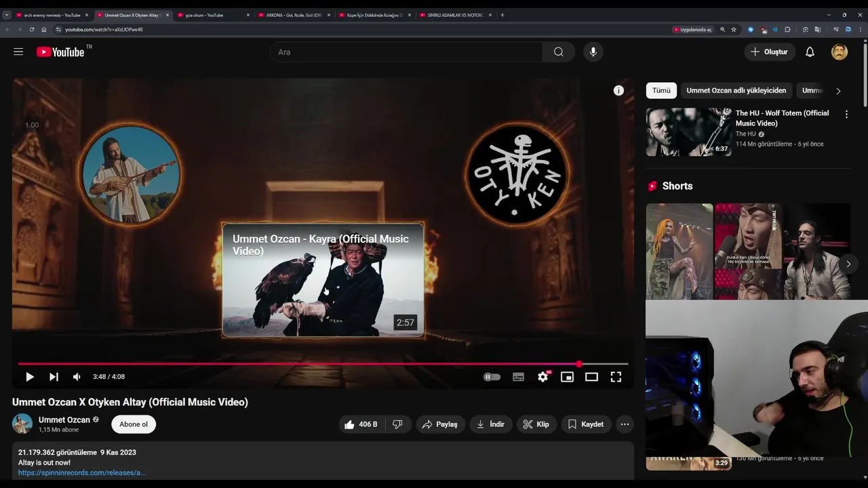Toggle theater mode
Image resolution: width=868 pixels, height=488 pixels.
coord(591,377)
